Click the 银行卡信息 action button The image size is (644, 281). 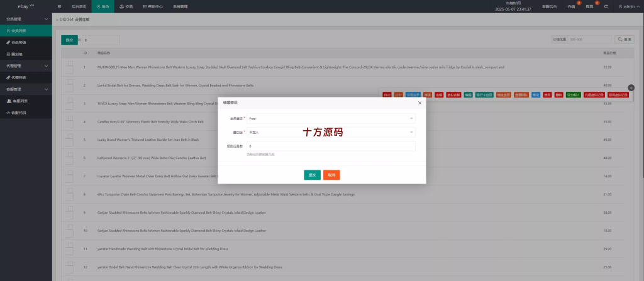pyautogui.click(x=484, y=94)
